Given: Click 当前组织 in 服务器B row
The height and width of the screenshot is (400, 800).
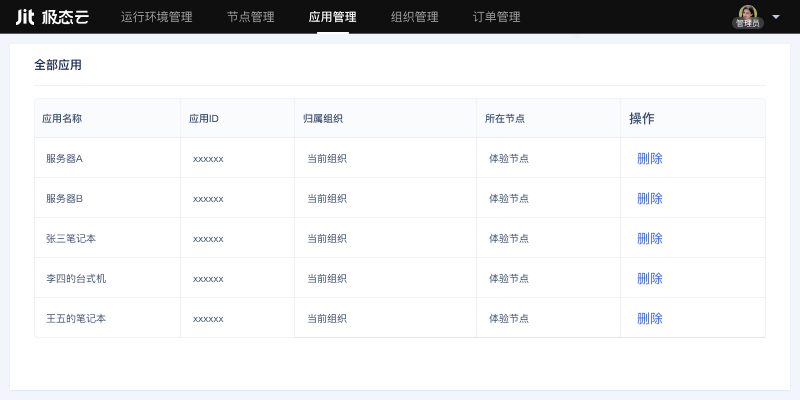Looking at the screenshot, I should pos(327,198).
